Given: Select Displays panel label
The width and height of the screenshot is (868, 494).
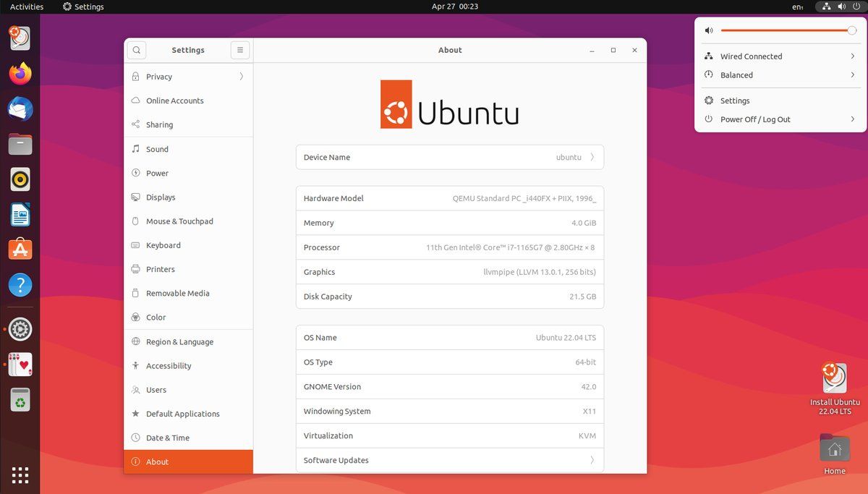Looking at the screenshot, I should pos(161,197).
